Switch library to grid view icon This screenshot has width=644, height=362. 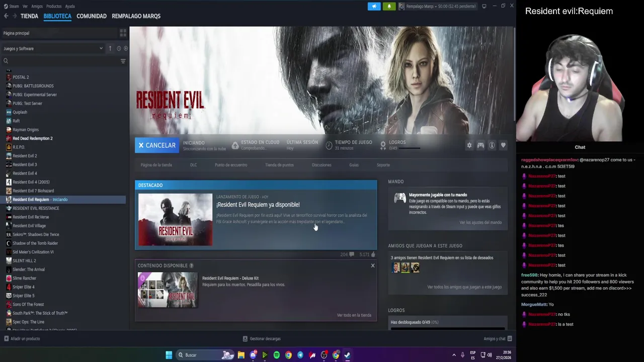coord(123,33)
